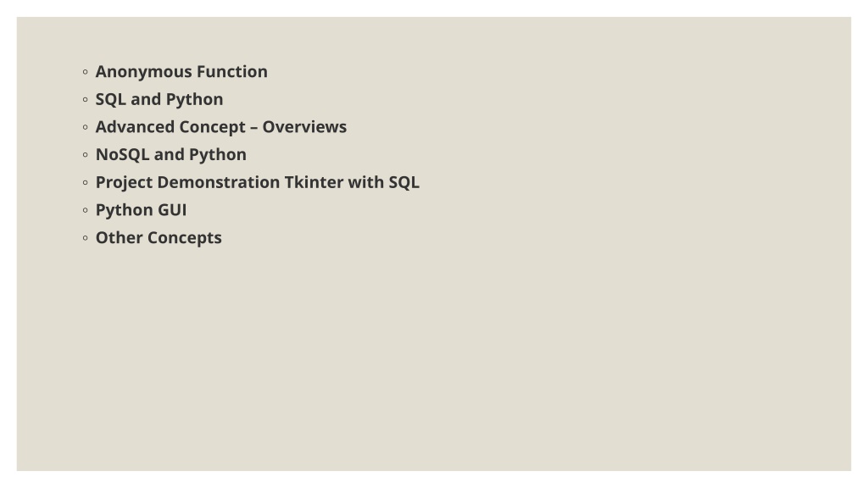
Task: Click the Anonymous Function bullet text
Action: 181,72
